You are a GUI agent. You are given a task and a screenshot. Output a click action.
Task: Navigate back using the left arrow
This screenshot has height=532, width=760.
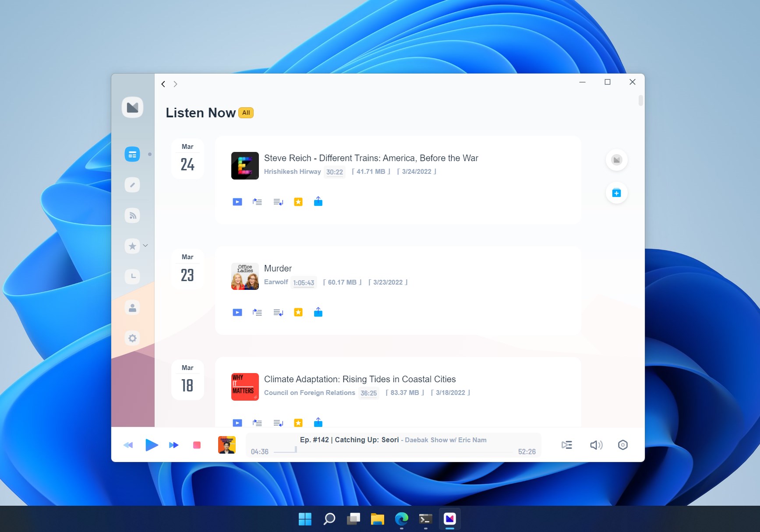(163, 84)
